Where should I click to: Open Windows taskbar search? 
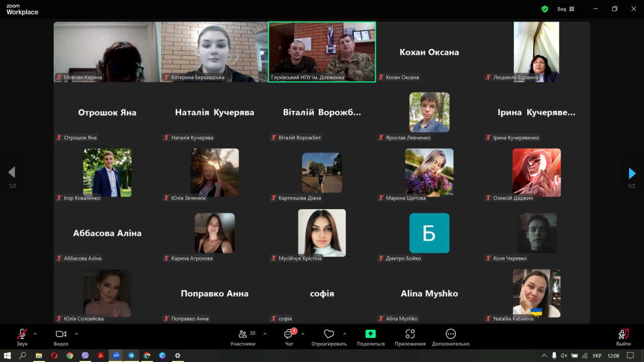[23, 355]
